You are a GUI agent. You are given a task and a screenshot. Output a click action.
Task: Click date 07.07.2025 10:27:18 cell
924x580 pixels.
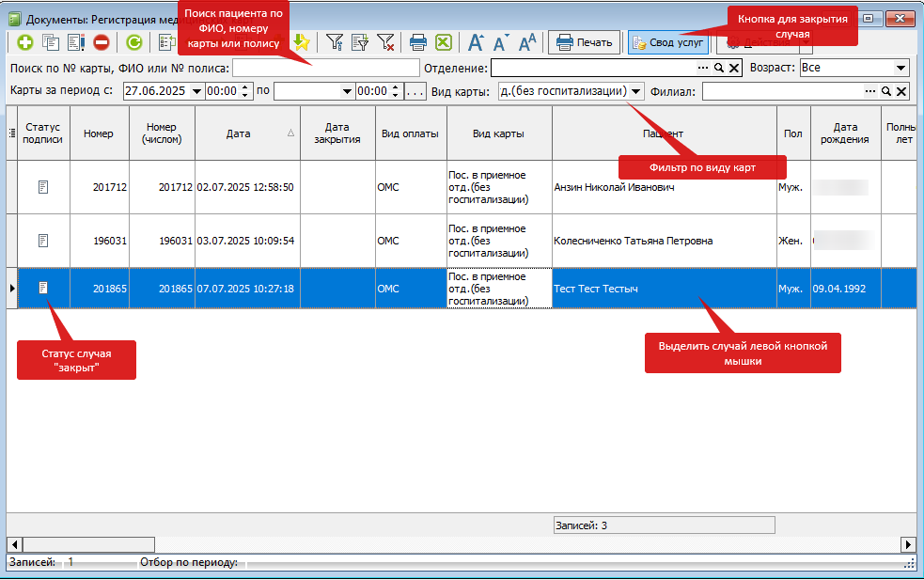[247, 289]
